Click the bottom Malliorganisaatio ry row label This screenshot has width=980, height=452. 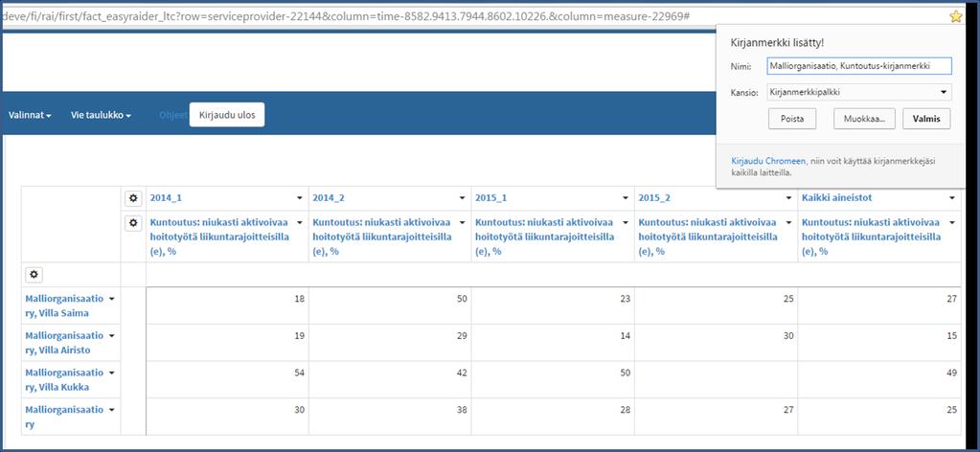(x=64, y=417)
